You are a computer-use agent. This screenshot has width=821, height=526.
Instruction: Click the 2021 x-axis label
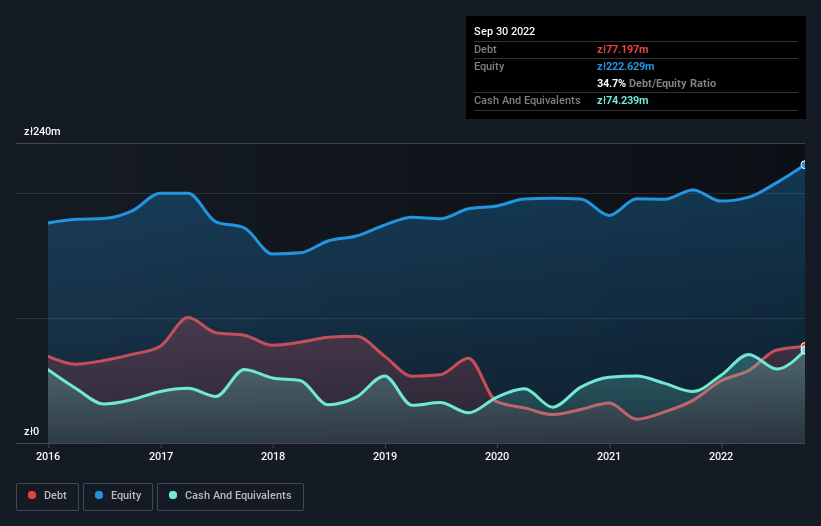pyautogui.click(x=609, y=456)
